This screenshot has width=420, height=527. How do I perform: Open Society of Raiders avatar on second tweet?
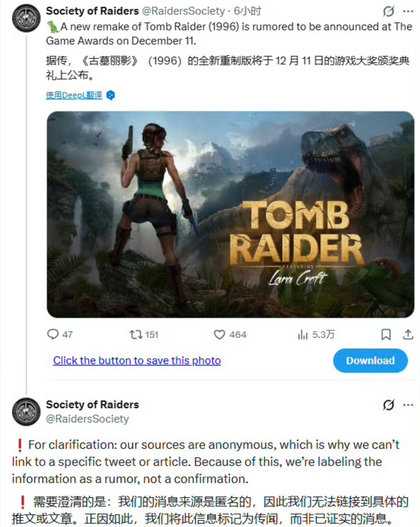point(26,412)
